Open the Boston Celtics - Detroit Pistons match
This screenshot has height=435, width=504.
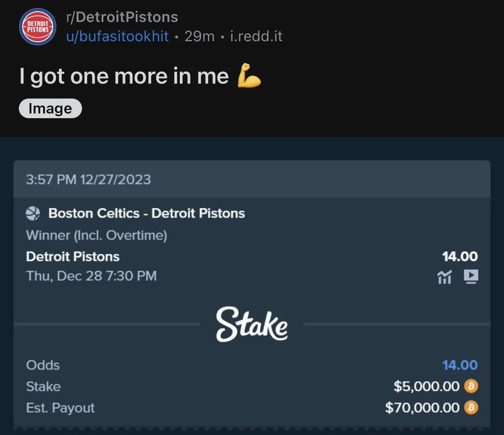tap(146, 213)
